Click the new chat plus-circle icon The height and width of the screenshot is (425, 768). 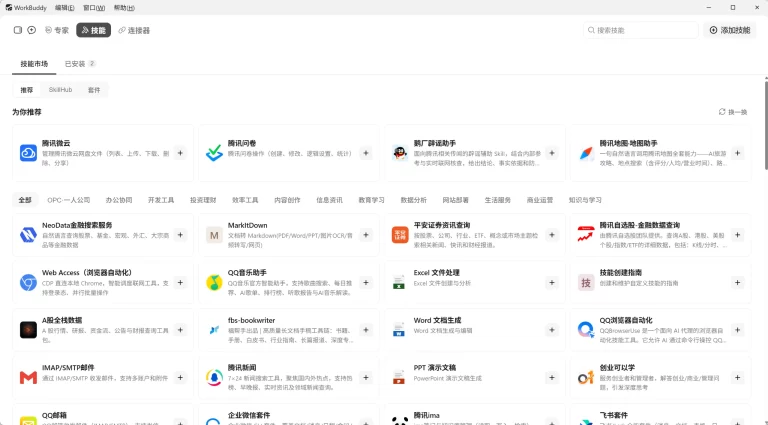(31, 30)
